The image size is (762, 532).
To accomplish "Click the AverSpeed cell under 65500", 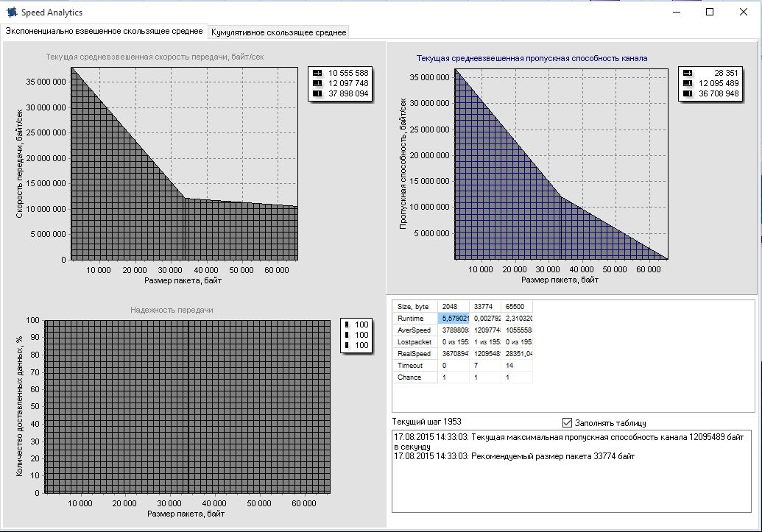I will tap(517, 330).
